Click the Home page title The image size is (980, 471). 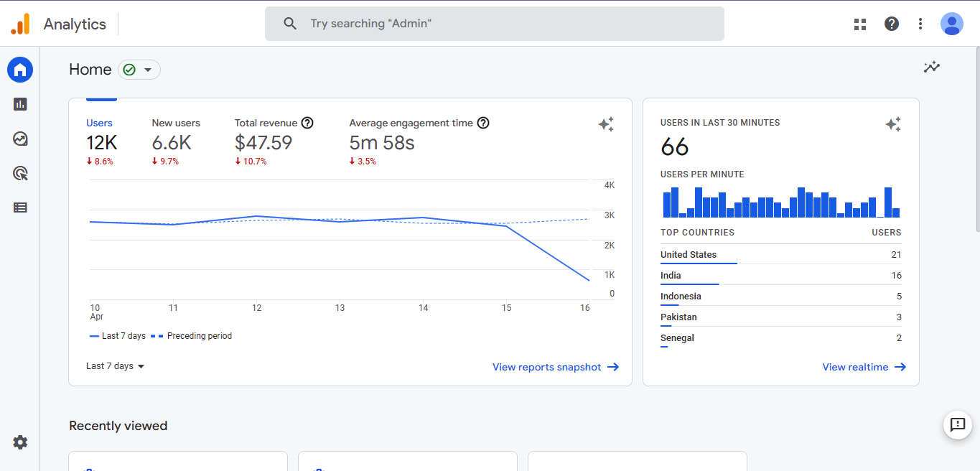click(x=90, y=70)
